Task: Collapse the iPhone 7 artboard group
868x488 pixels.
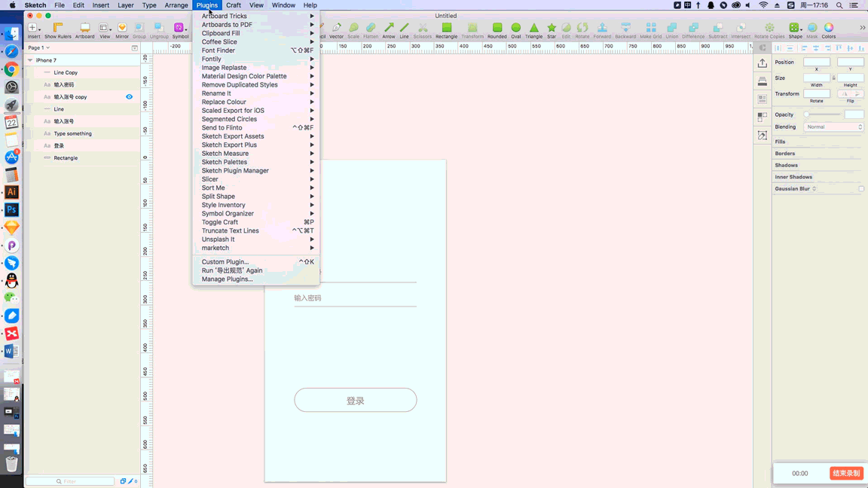Action: click(30, 60)
